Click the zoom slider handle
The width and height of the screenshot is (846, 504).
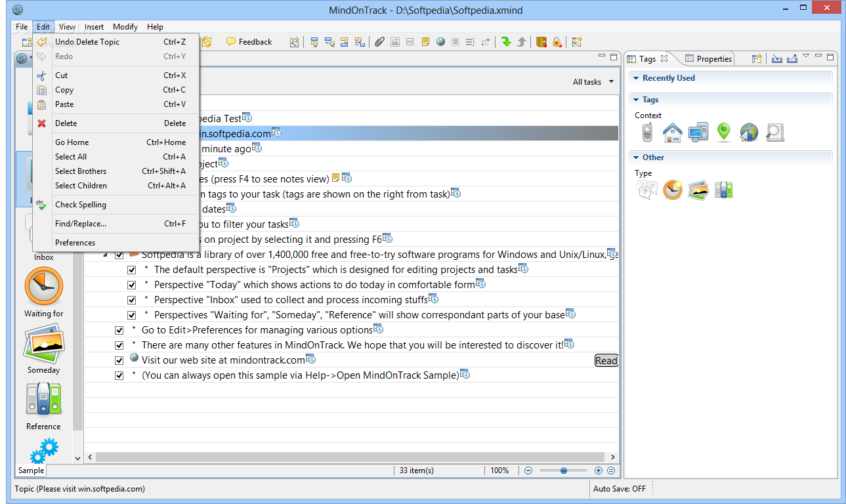(x=564, y=471)
